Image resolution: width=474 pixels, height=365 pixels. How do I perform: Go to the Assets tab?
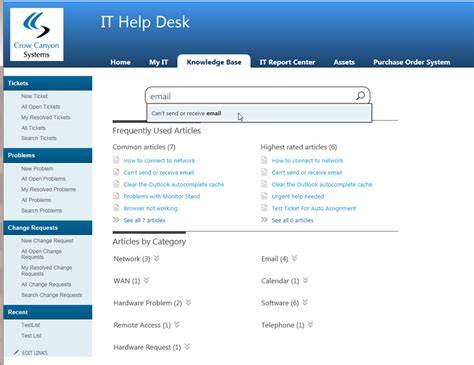pyautogui.click(x=344, y=62)
